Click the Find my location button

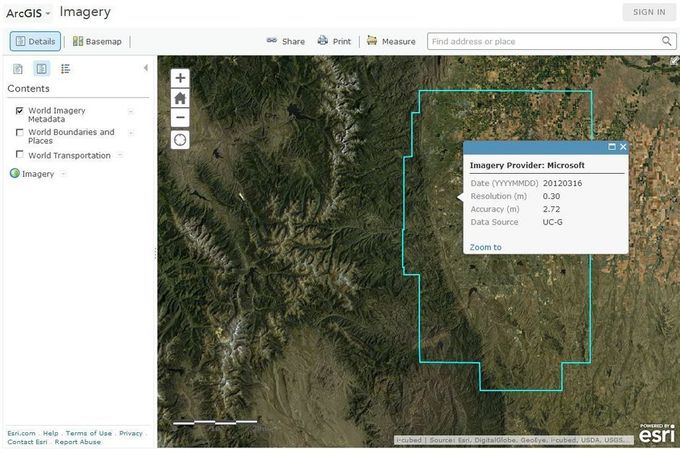tap(180, 140)
